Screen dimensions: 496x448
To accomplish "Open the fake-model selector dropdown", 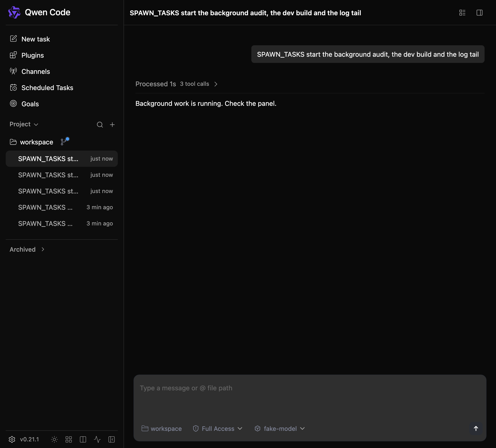I will point(280,428).
